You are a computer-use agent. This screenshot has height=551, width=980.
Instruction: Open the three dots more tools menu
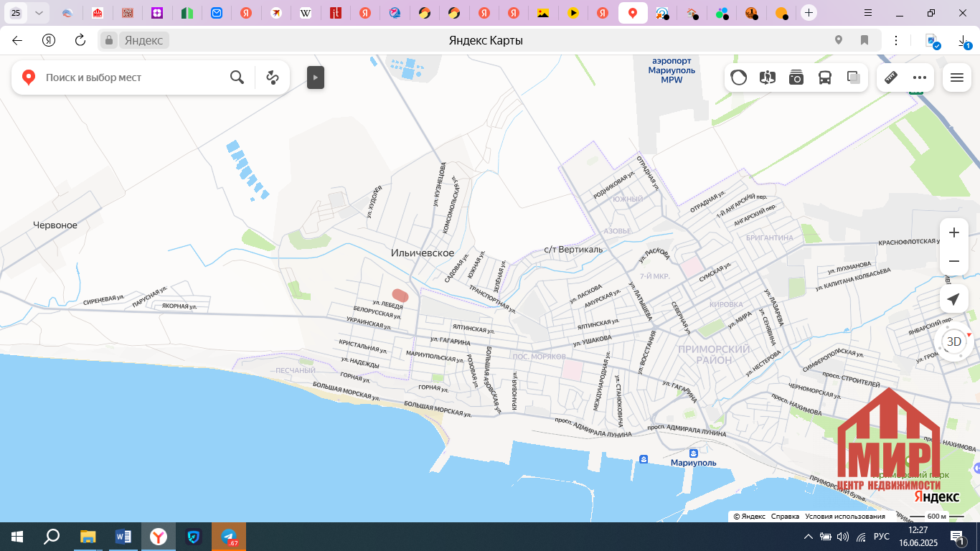click(x=920, y=77)
